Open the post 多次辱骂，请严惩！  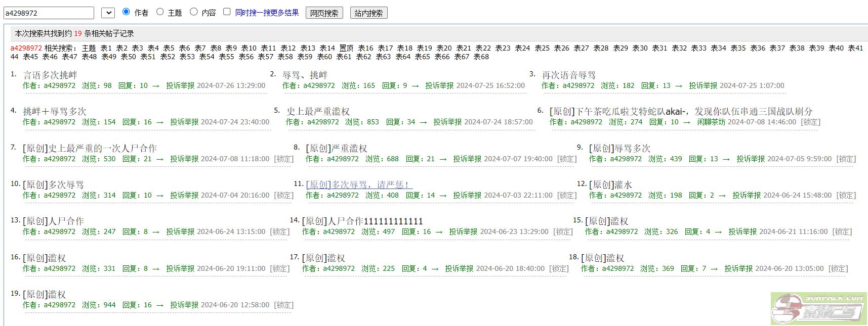pos(359,184)
